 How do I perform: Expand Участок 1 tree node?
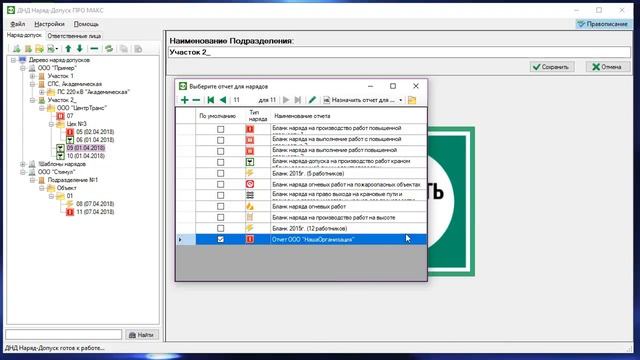click(x=32, y=76)
